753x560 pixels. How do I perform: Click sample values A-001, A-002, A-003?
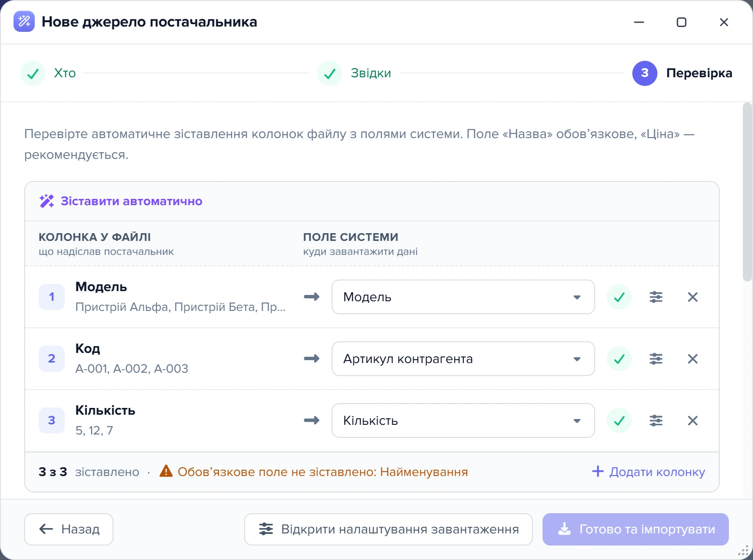pyautogui.click(x=132, y=369)
